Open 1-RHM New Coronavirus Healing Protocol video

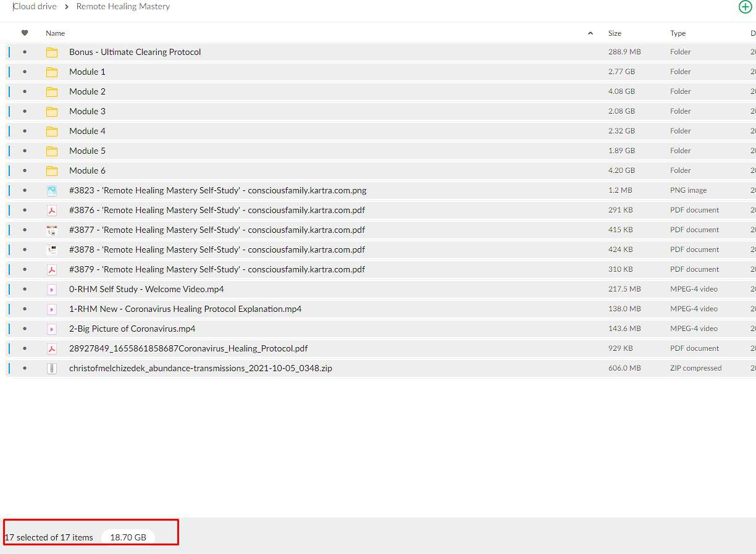(185, 309)
